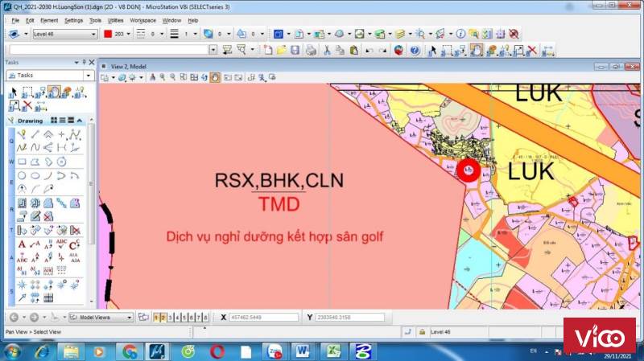Open the line style dropdown arrow
The width and height of the screenshot is (644, 361).
tap(162, 34)
